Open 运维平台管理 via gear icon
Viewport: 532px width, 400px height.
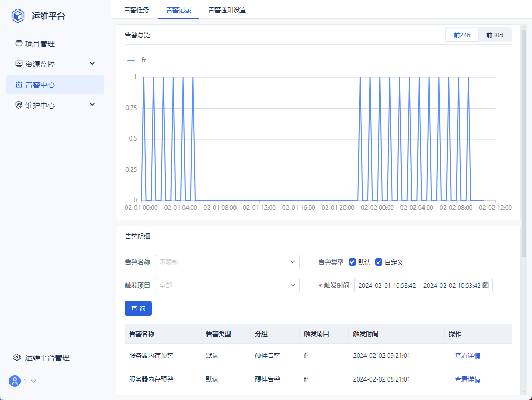[17, 358]
